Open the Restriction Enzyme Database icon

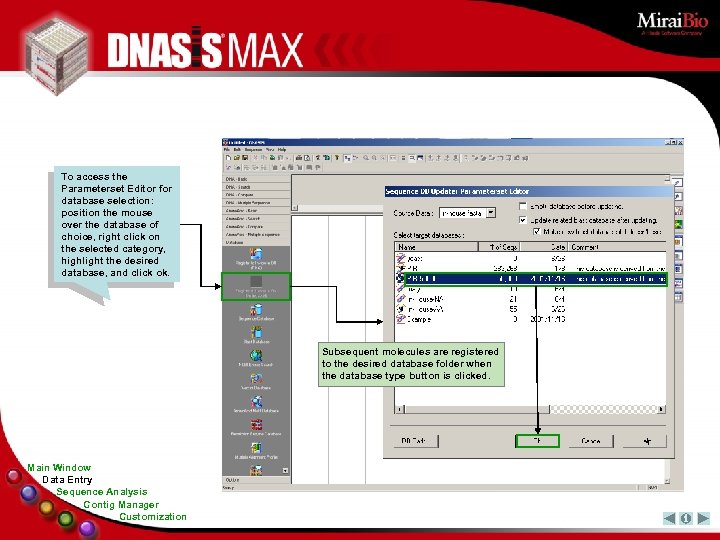point(256,427)
